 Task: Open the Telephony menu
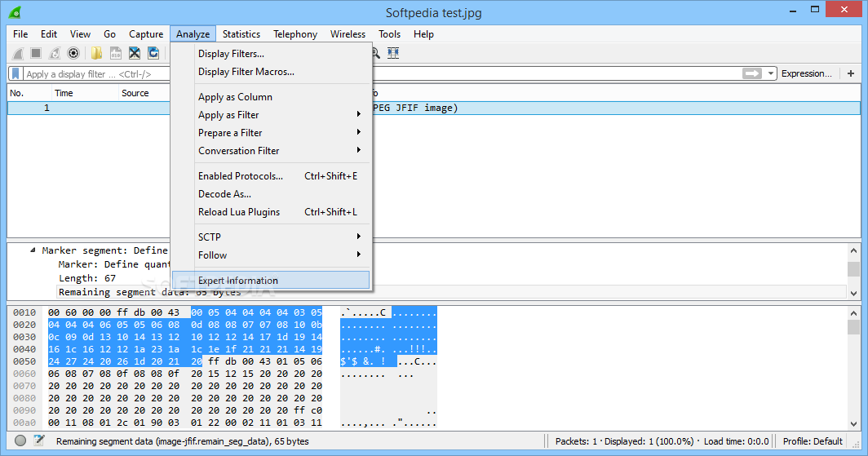[295, 34]
